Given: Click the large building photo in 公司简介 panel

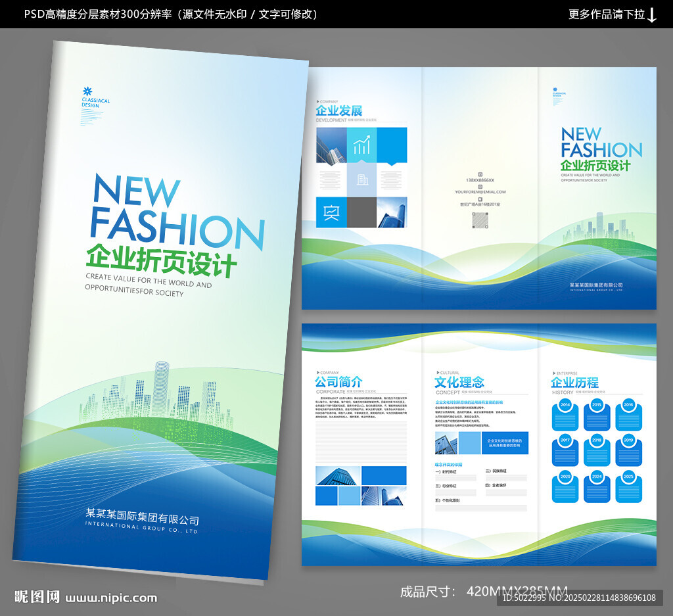Looking at the screenshot, I should [338, 476].
